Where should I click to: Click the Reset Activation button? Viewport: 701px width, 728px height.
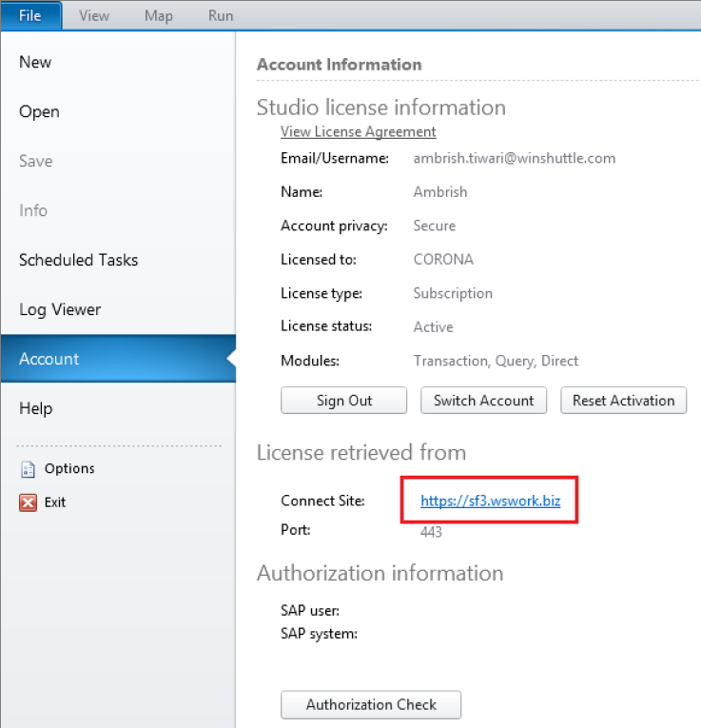coord(624,401)
